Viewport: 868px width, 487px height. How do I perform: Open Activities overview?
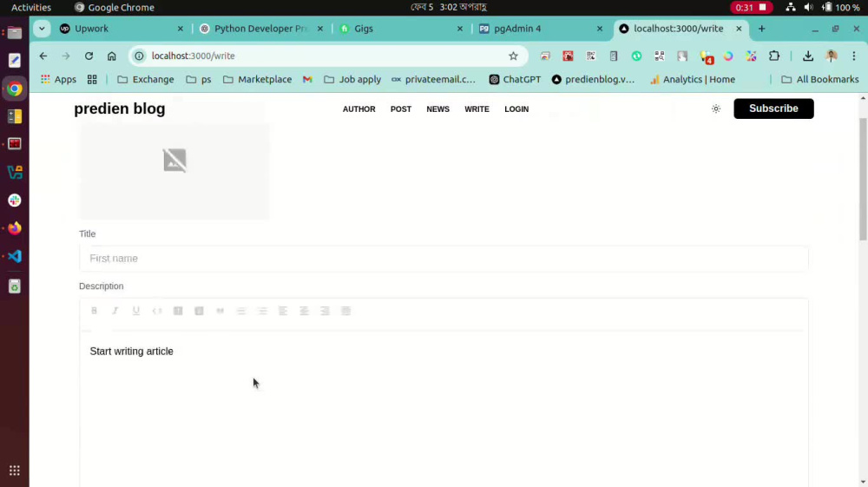[31, 7]
